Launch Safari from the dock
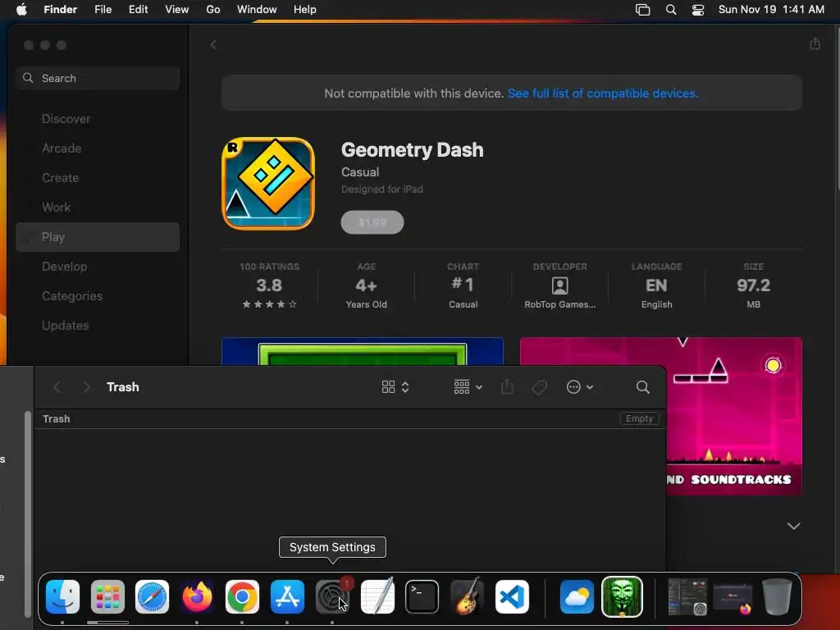 [152, 596]
